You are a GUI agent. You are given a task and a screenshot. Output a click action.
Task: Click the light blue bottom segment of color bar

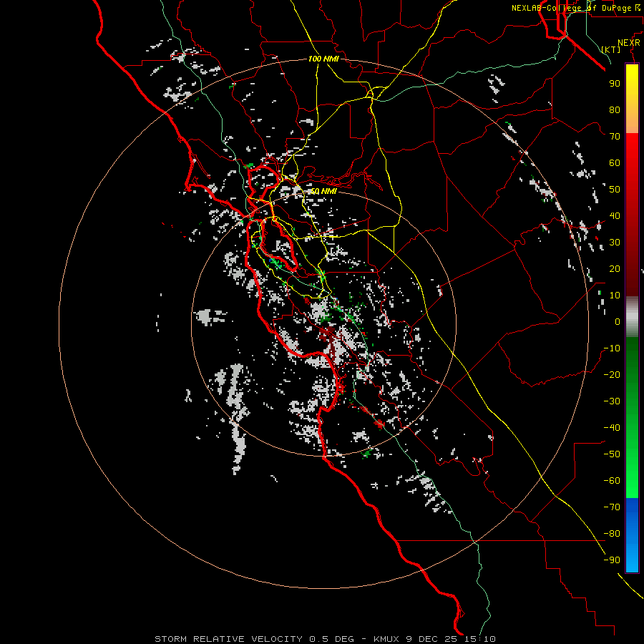coord(632,560)
